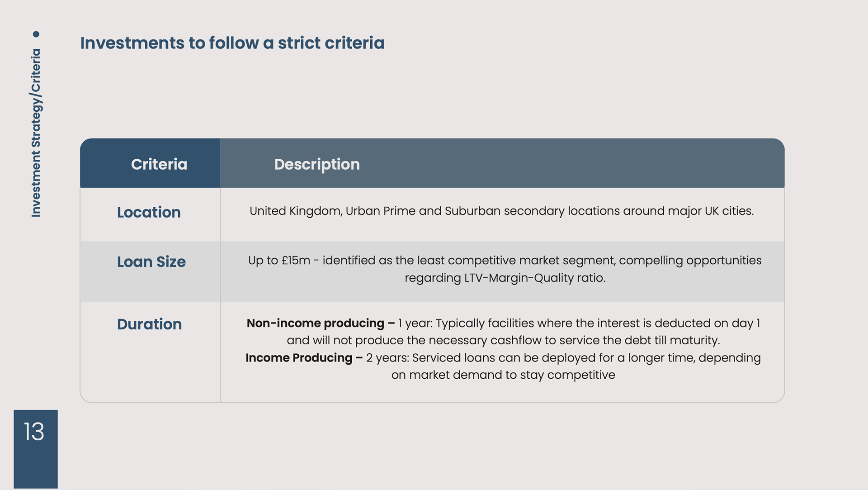Click the dot above the vertical section label
The width and height of the screenshot is (868, 490).
(x=36, y=34)
